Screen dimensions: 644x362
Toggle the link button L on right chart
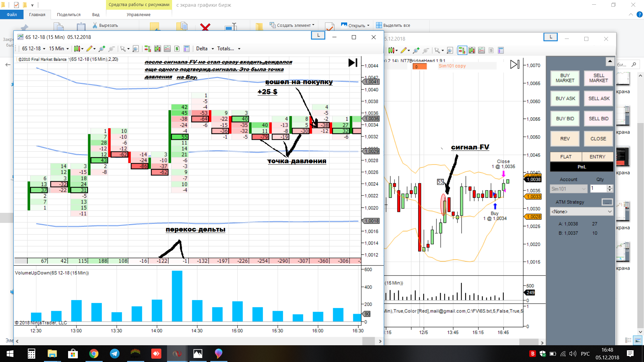point(550,37)
